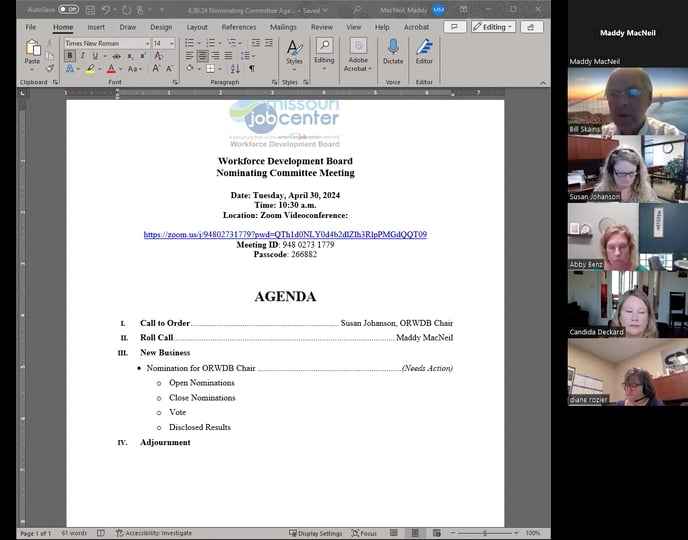The height and width of the screenshot is (540, 688).
Task: Open Display Settings in status bar
Action: (x=315, y=533)
